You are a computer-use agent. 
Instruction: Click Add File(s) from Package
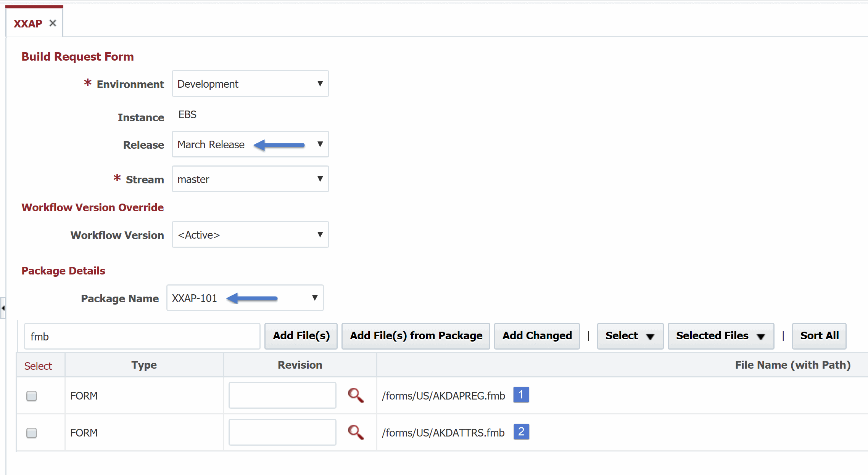(x=416, y=336)
